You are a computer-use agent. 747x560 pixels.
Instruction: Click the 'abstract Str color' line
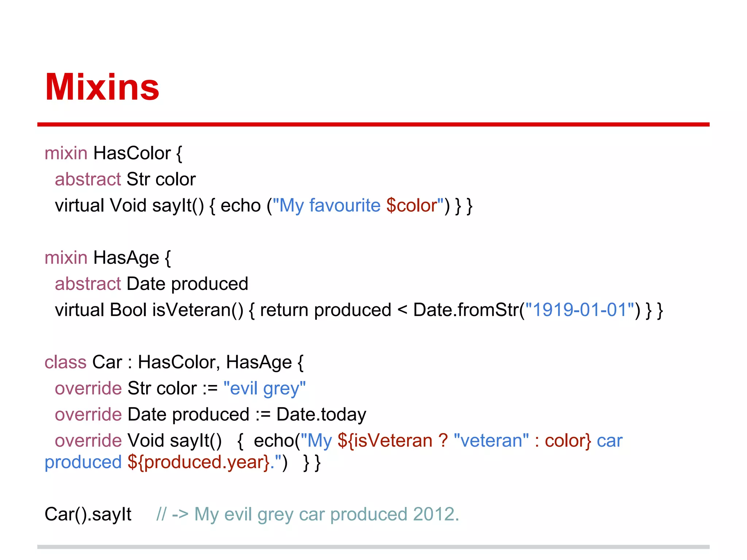click(x=125, y=179)
